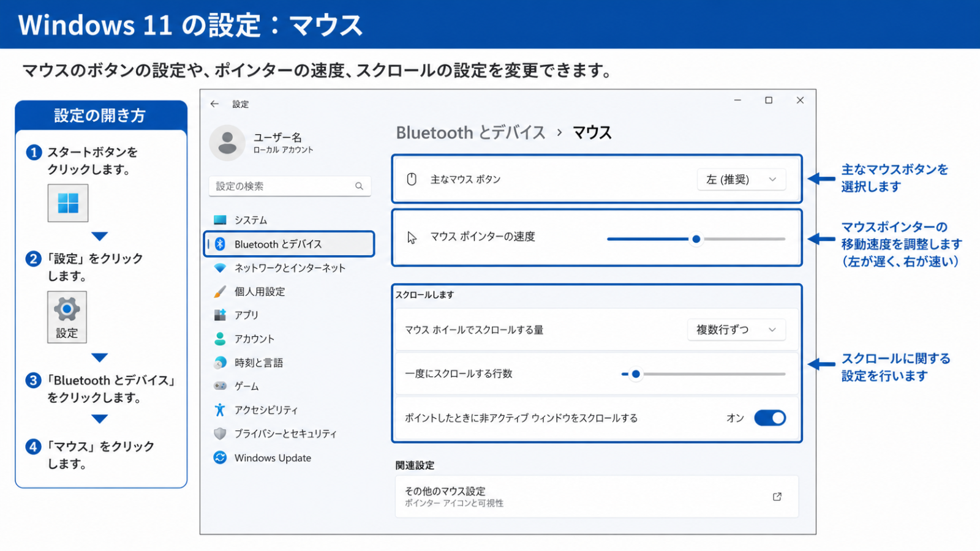980x551 pixels.
Task: Click the 一度にスクロールする行数 slider handle
Action: pyautogui.click(x=636, y=373)
